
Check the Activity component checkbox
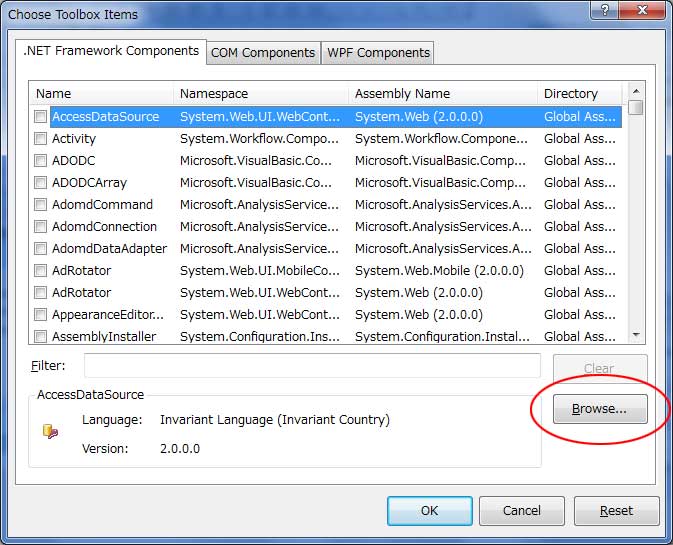40,138
